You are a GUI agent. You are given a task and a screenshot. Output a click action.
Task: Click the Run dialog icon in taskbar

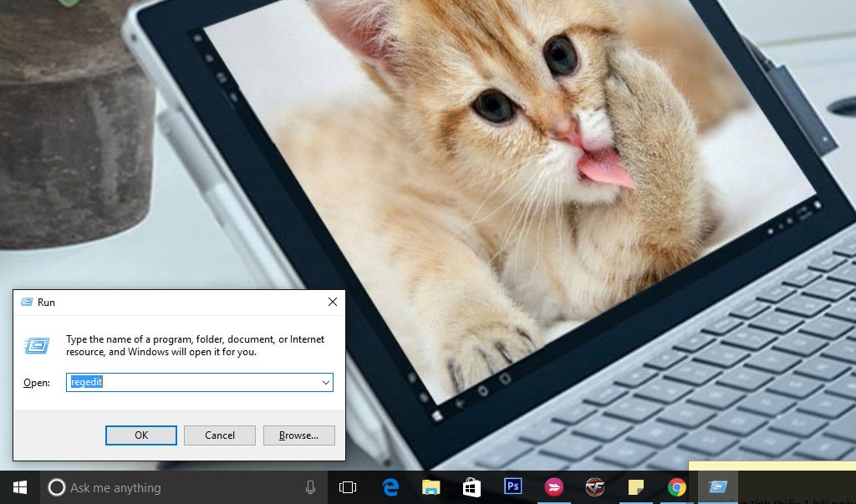coord(717,487)
